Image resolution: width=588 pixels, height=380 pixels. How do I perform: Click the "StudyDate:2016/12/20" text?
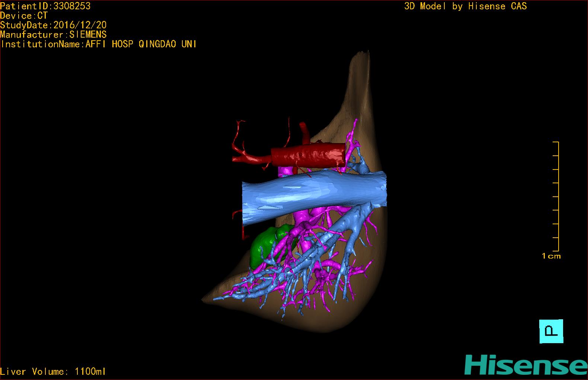click(x=53, y=25)
